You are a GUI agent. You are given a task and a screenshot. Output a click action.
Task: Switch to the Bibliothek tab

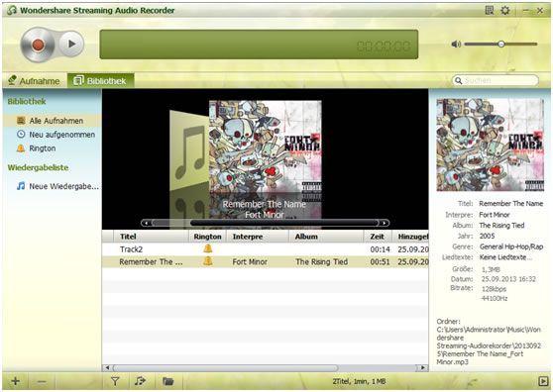pyautogui.click(x=100, y=81)
